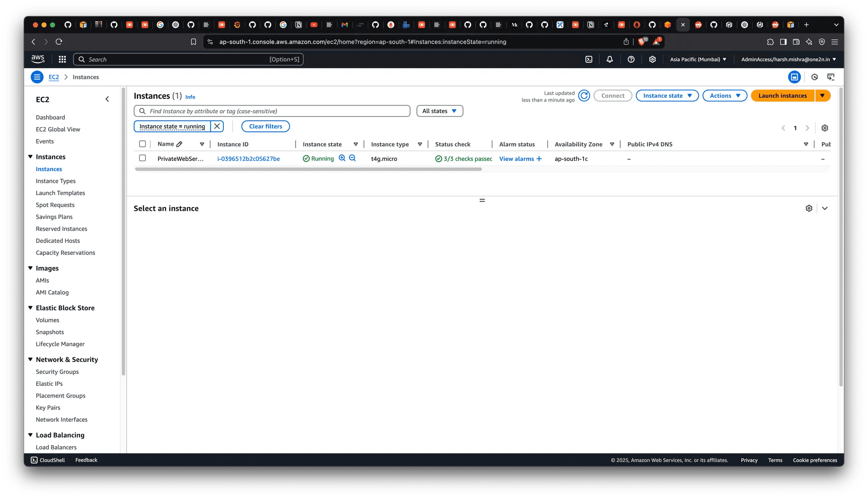Image resolution: width=868 pixels, height=498 pixels.
Task: Edit the Name column pencil icon
Action: 179,144
